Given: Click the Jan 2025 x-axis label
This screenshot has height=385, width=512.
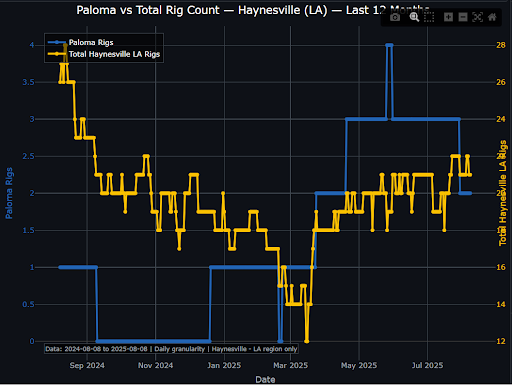Looking at the screenshot, I should 224,365.
